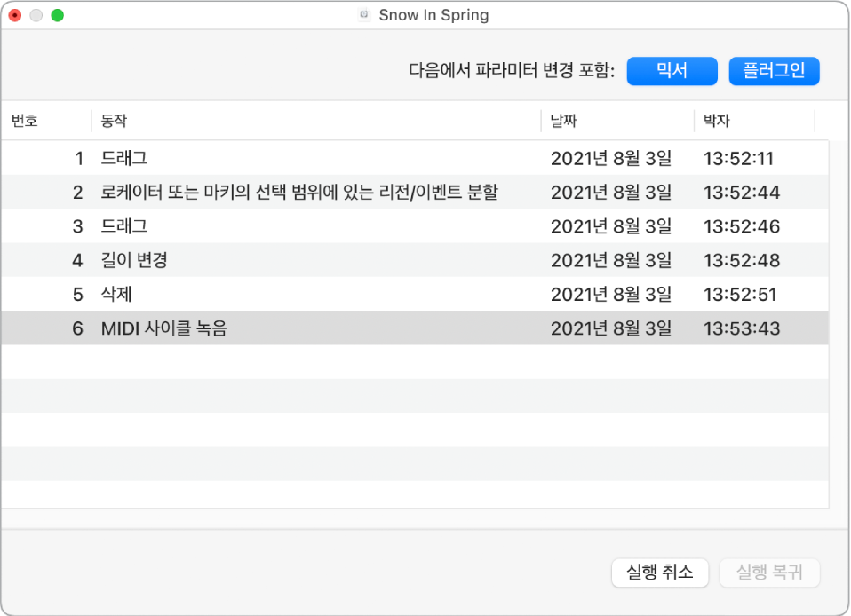Click the 박자 column header

click(717, 121)
